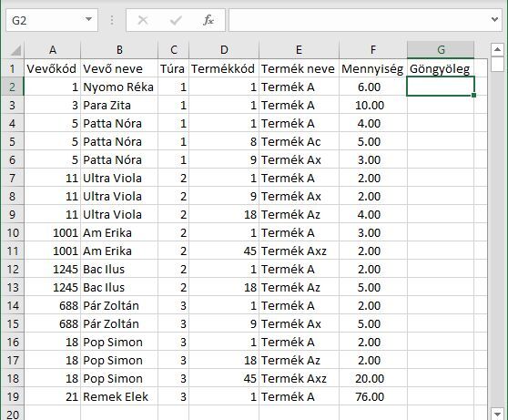Click the Cancel X icon in formula bar
The width and height of the screenshot is (508, 420).
click(x=143, y=20)
